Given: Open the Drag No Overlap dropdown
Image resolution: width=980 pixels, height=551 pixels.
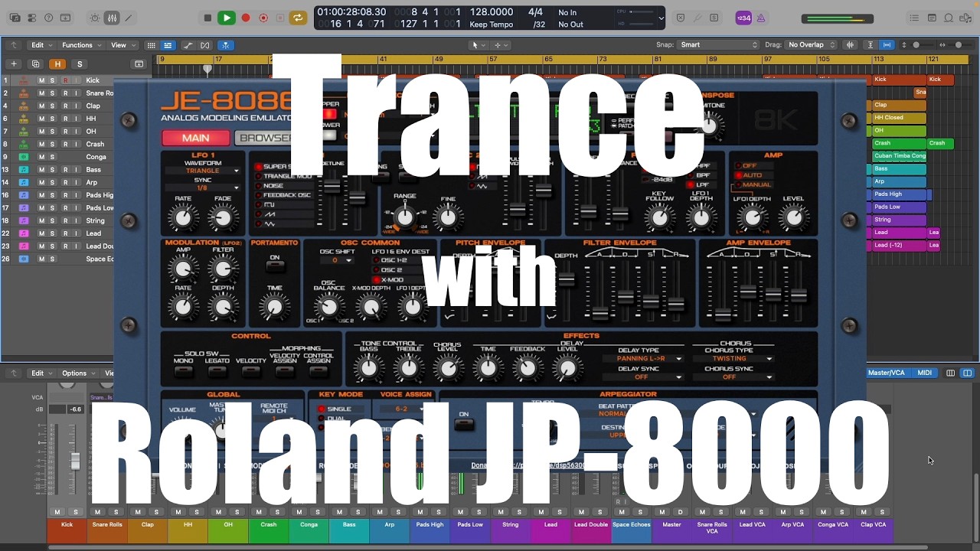Looking at the screenshot, I should click(812, 45).
